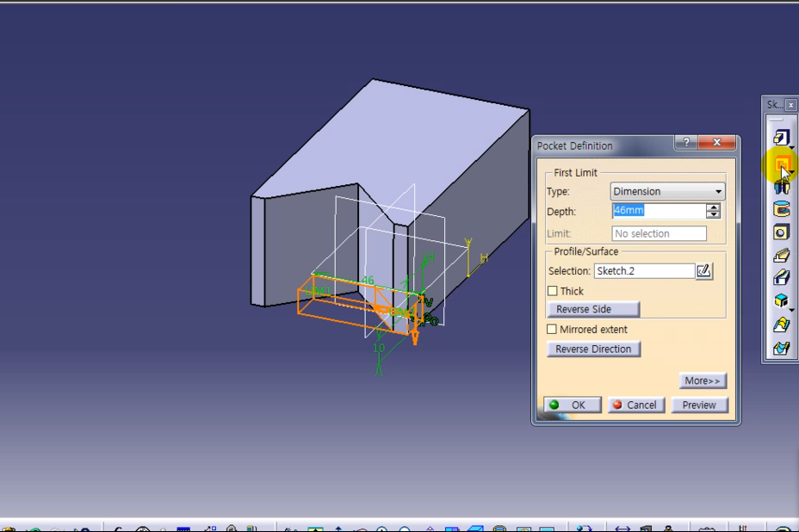Toggle the Mirrored extent checkbox
This screenshot has height=532, width=799.
click(553, 330)
